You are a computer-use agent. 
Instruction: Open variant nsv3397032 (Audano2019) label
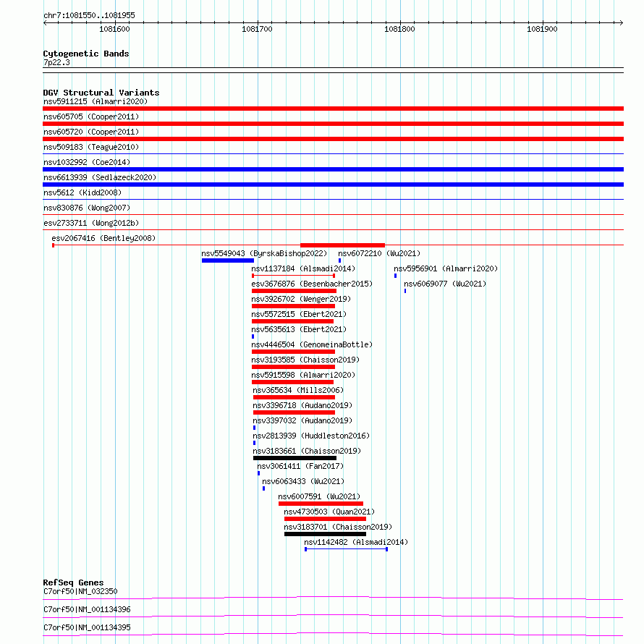pyautogui.click(x=302, y=420)
